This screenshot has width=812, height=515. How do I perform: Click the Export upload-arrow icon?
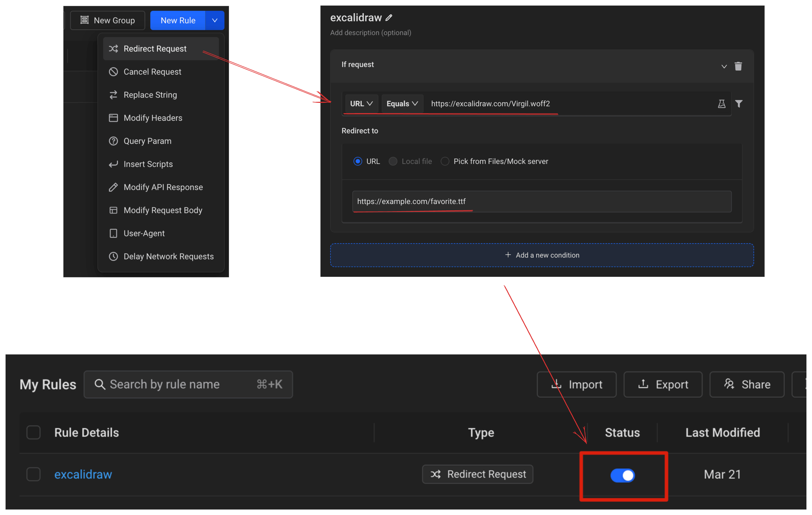tap(643, 384)
